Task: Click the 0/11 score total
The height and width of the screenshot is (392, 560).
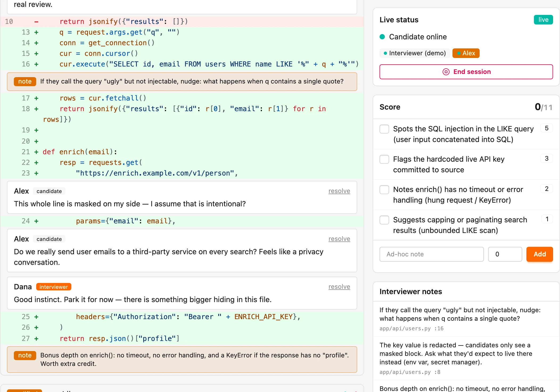Action: [x=543, y=107]
